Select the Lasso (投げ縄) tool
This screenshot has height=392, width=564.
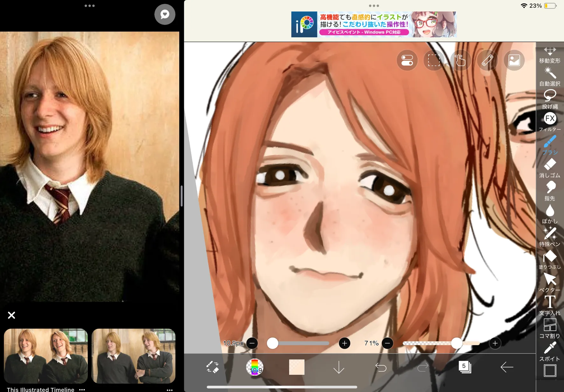coord(550,100)
